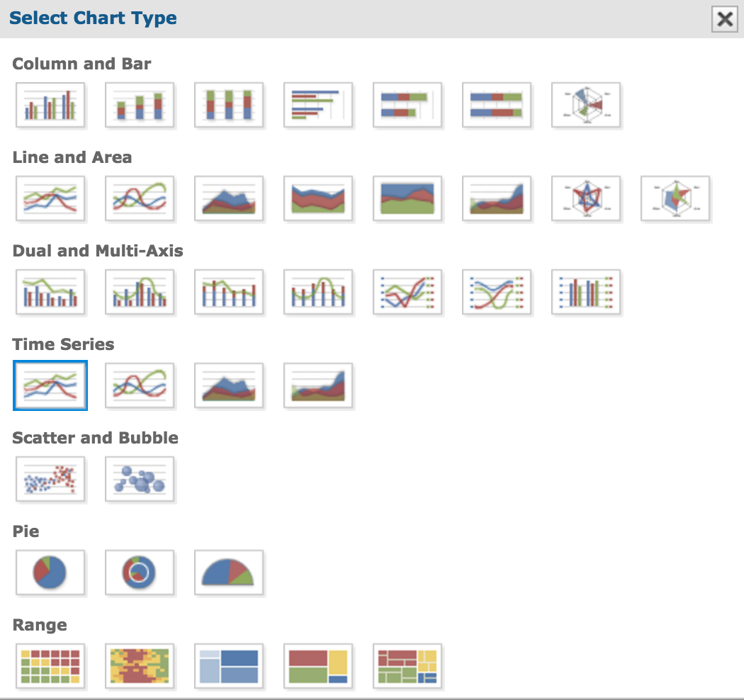Select the scatter plot chart
This screenshot has width=744, height=700.
[50, 479]
